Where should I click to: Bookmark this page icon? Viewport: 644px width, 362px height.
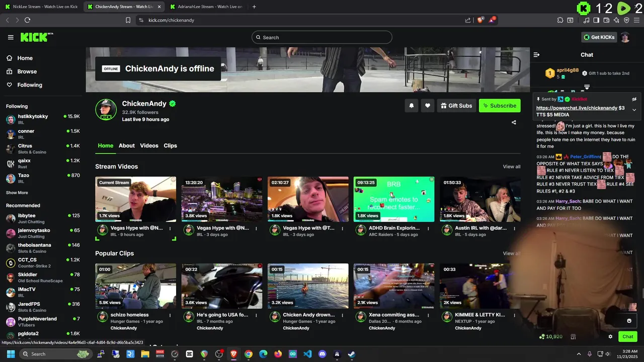point(128,20)
